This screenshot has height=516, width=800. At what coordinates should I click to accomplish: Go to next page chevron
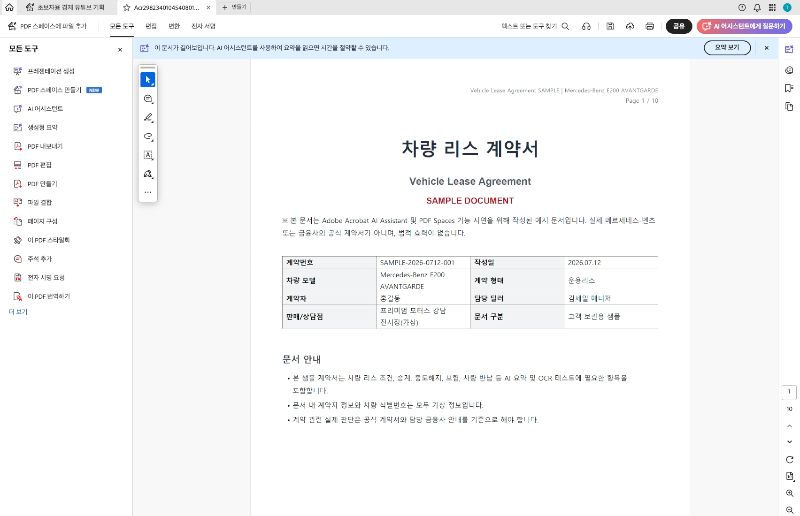pos(789,442)
